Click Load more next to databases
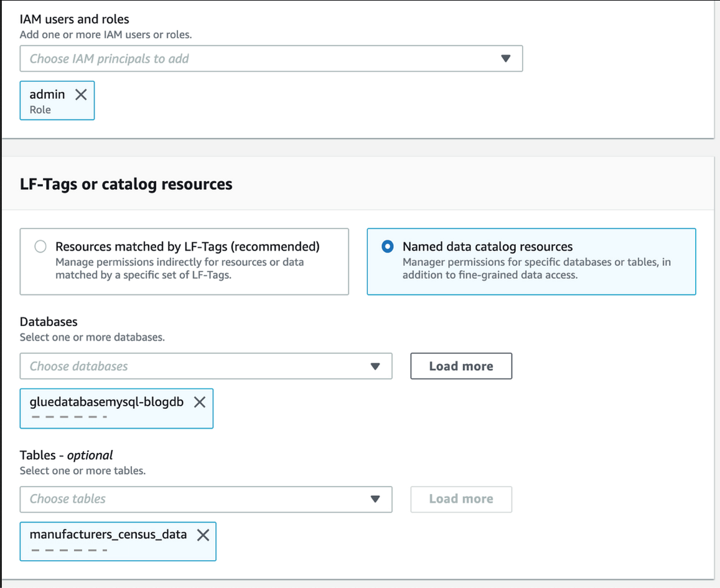The width and height of the screenshot is (720, 588). [x=461, y=366]
